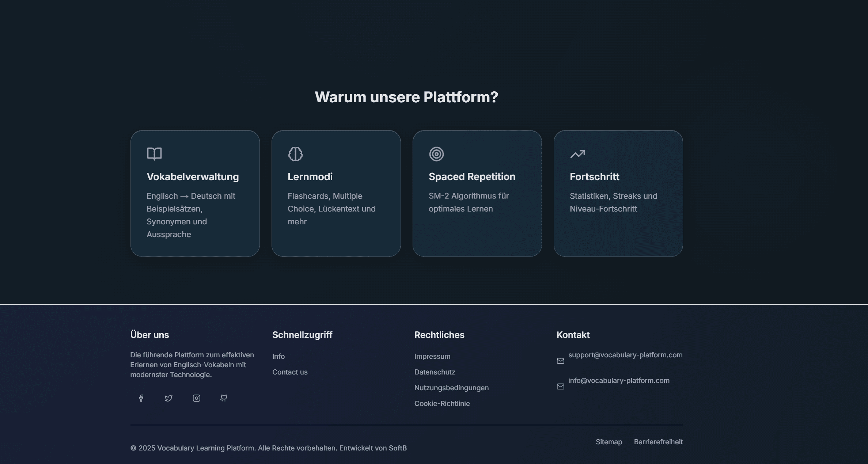The width and height of the screenshot is (868, 464).
Task: Click the Facebook icon in footer
Action: coord(141,398)
